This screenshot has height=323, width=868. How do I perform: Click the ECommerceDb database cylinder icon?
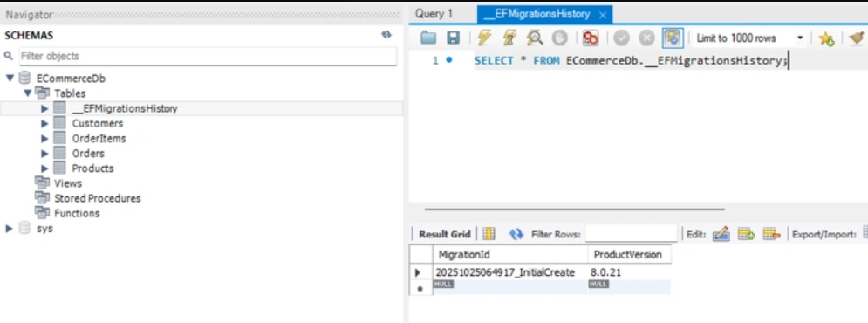[x=24, y=78]
